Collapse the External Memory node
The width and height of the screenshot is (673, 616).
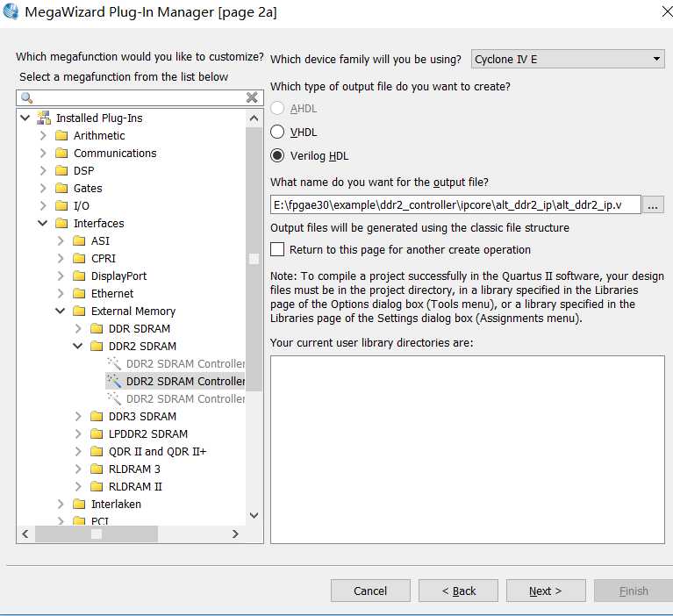[61, 311]
